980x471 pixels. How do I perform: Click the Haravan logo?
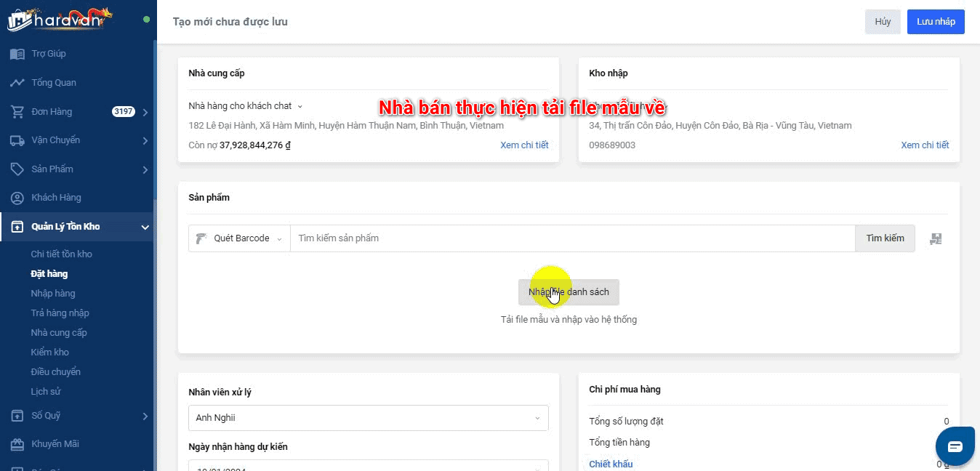click(60, 19)
